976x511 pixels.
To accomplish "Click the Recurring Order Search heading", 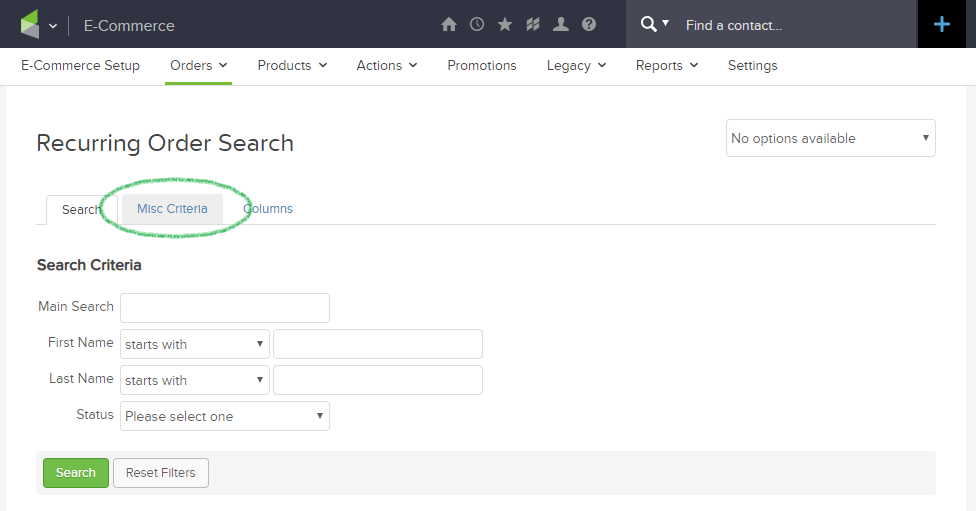I will point(165,143).
